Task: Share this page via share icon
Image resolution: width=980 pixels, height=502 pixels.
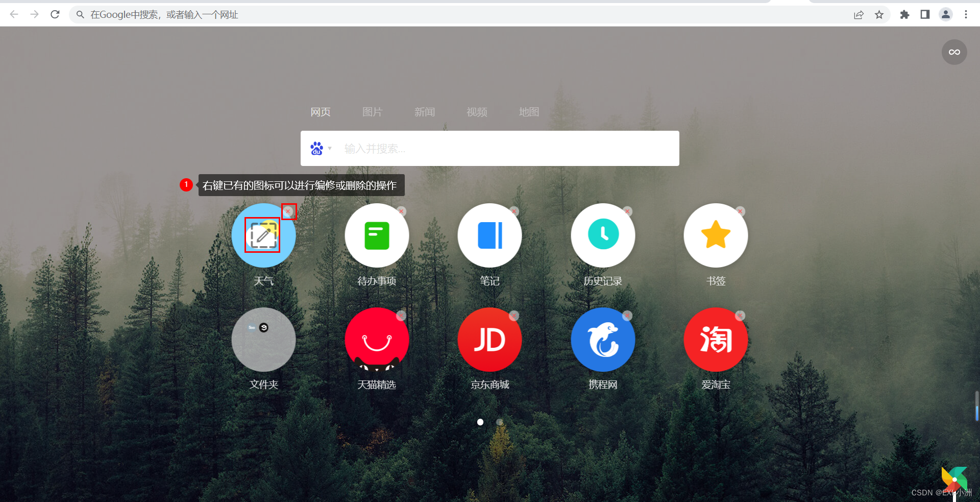Action: [859, 15]
